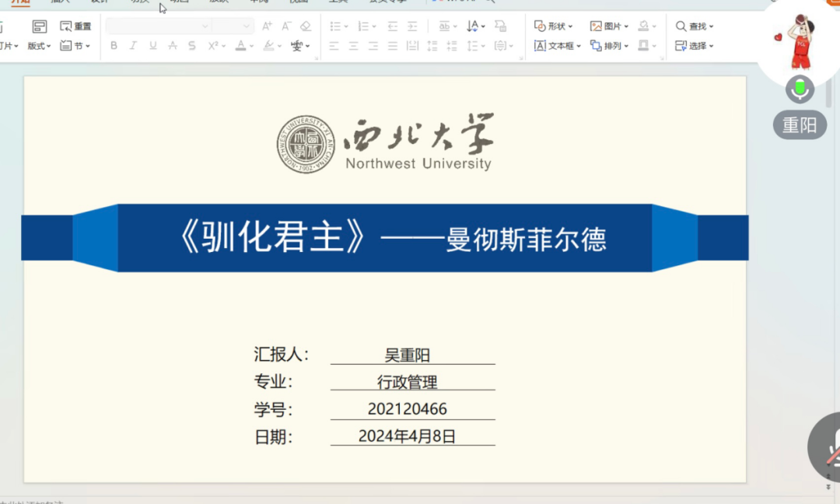Image resolution: width=840 pixels, height=504 pixels.
Task: Apply bullet list formatting
Action: coord(335,26)
